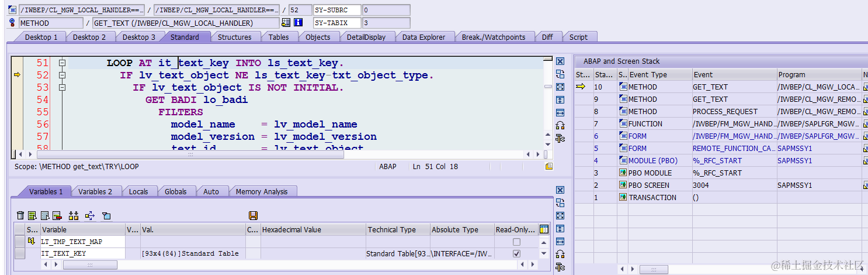Maximize the variables tool panel
868x275 pixels.
560,216
